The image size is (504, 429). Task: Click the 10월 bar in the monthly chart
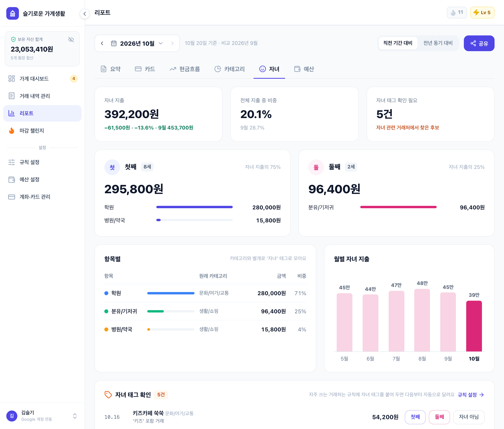[x=474, y=326]
